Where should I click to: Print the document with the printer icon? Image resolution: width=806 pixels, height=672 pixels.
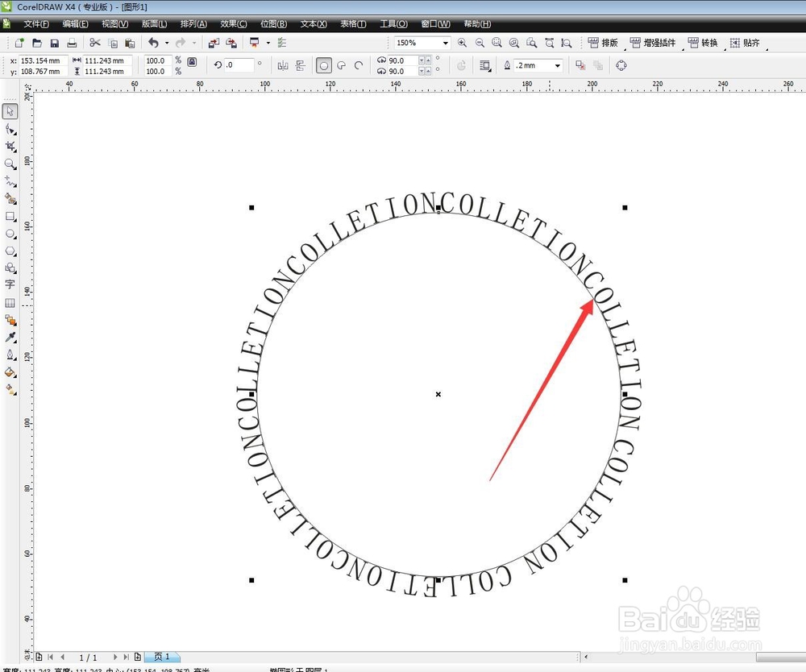(x=72, y=44)
